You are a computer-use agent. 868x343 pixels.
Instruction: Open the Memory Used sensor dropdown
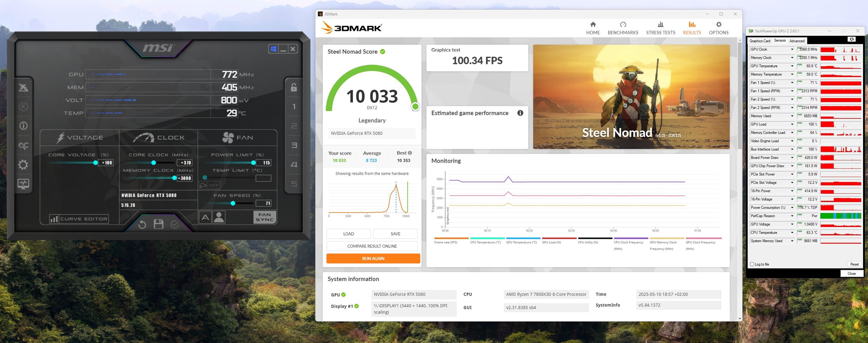pyautogui.click(x=792, y=116)
